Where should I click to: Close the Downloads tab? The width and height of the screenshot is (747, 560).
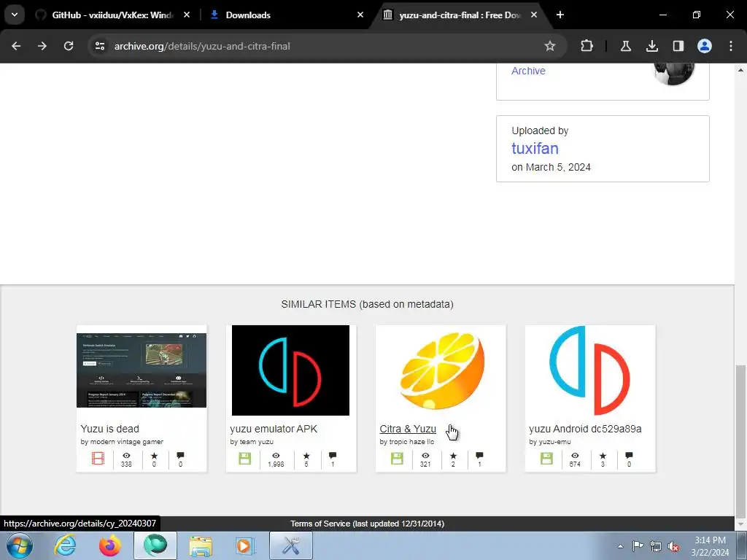point(360,15)
